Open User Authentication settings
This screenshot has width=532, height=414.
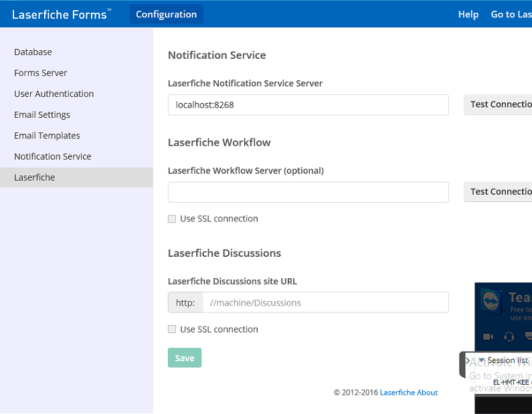[54, 94]
